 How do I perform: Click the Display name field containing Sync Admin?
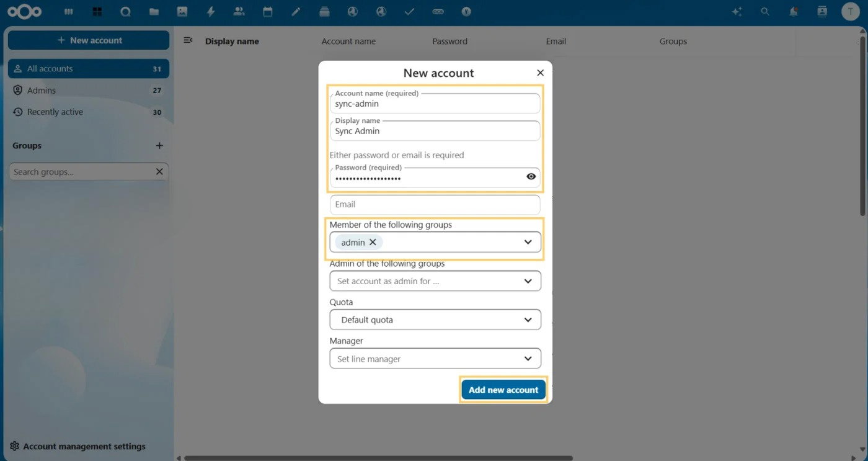(435, 131)
